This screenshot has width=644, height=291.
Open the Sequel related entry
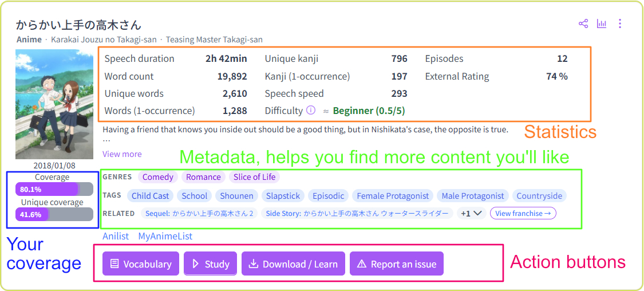(199, 213)
